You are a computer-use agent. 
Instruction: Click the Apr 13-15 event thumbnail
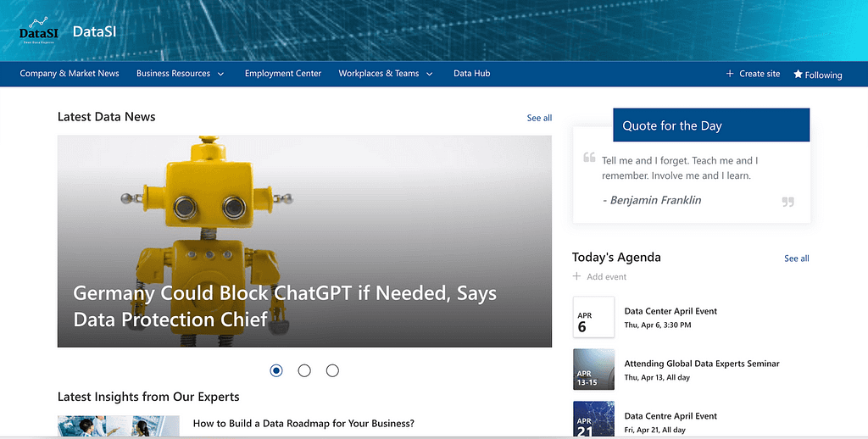(x=593, y=370)
